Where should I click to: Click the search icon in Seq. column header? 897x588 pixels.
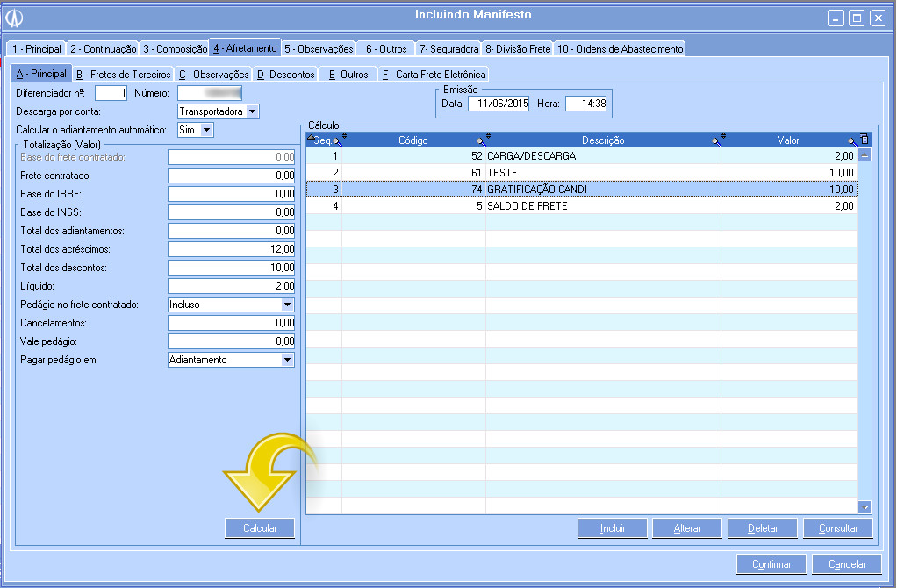[338, 140]
